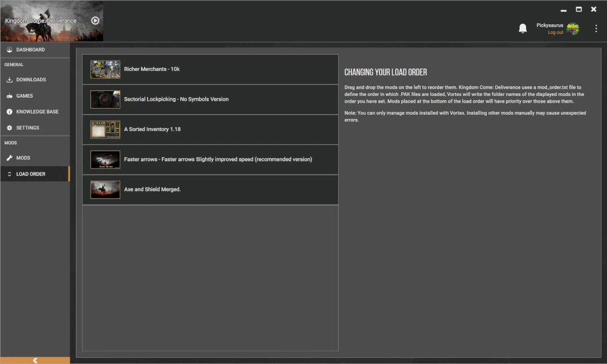Select the Axe and Shield Merged entry
The width and height of the screenshot is (607, 364).
point(210,189)
